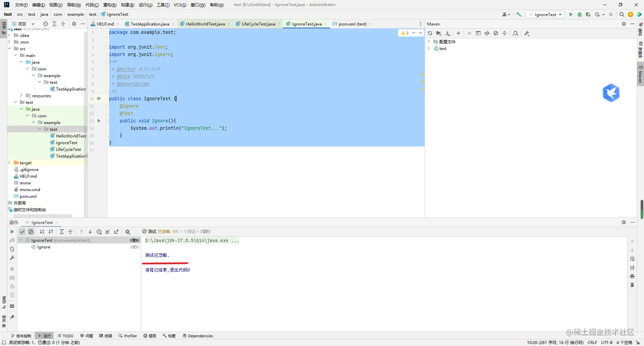Image resolution: width=644 pixels, height=346 pixels.
Task: Run IgnoreTest with green play button
Action: coord(571,14)
